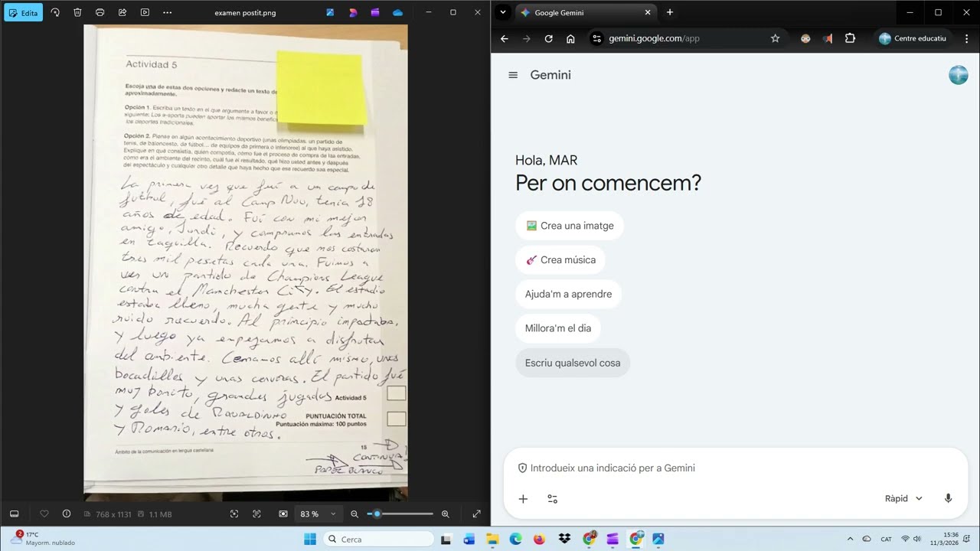
Task: Fit image to window in Photos
Action: [x=234, y=514]
